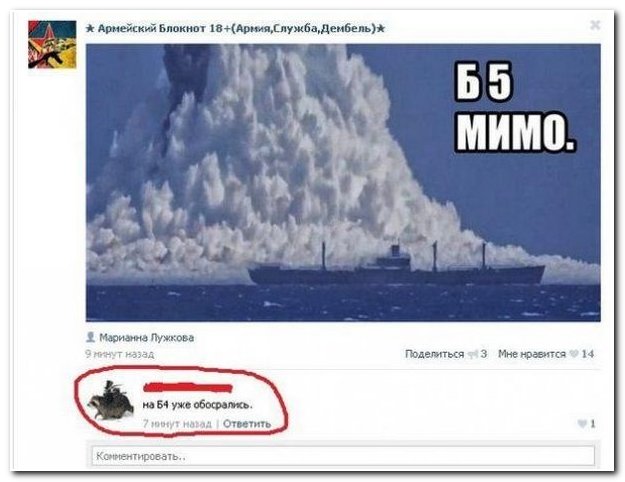
Task: Open the Б5 МИМО explosion picture
Action: tap(343, 183)
